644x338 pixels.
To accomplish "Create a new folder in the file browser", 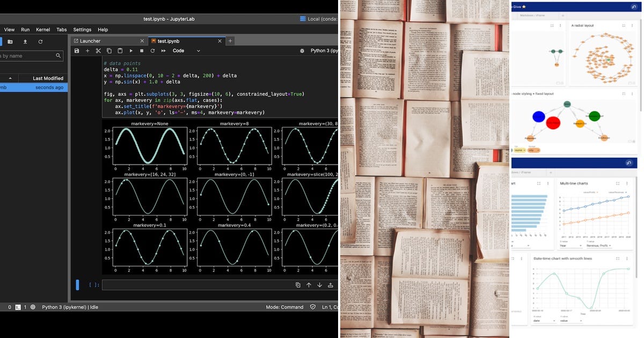I will click(x=10, y=42).
